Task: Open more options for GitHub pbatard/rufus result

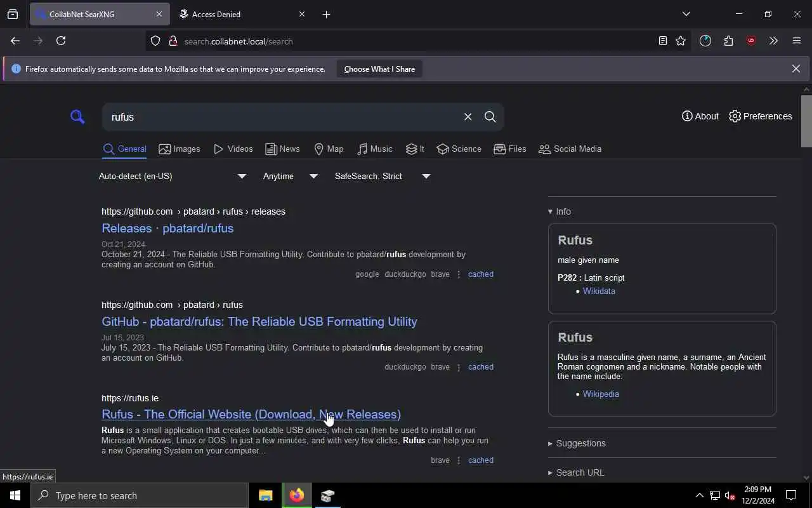Action: click(459, 367)
